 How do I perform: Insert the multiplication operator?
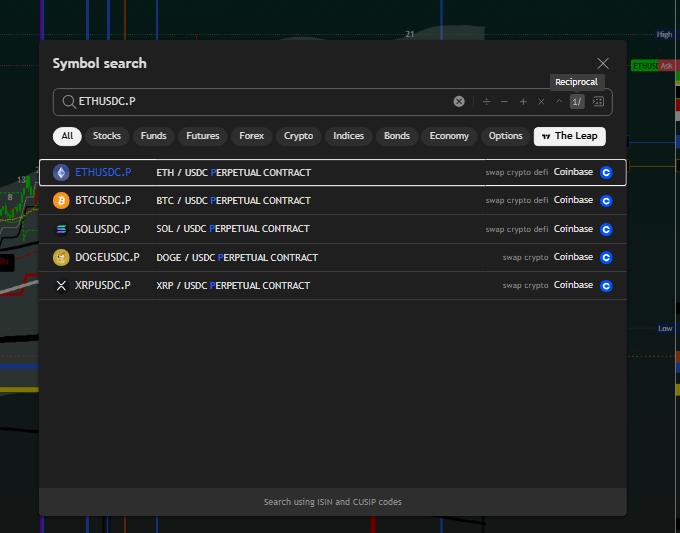[x=541, y=101]
